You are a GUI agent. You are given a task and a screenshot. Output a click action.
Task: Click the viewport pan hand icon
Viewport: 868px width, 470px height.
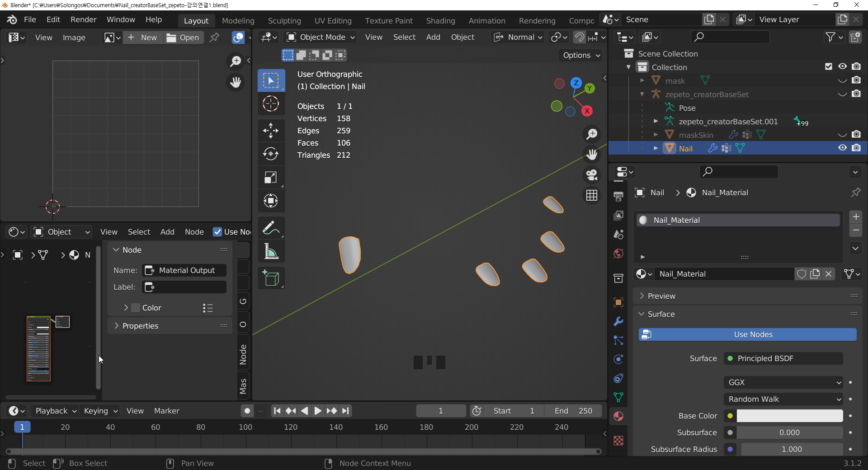point(592,155)
